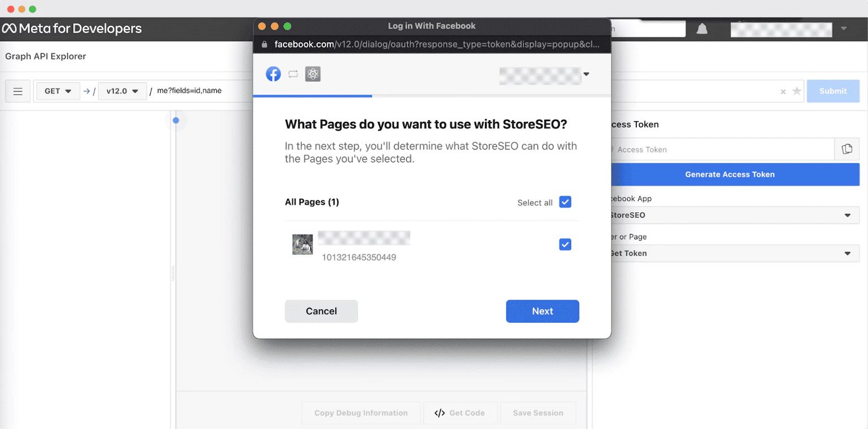Click the Cancel button in the dialog
The image size is (868, 429).
pos(322,311)
